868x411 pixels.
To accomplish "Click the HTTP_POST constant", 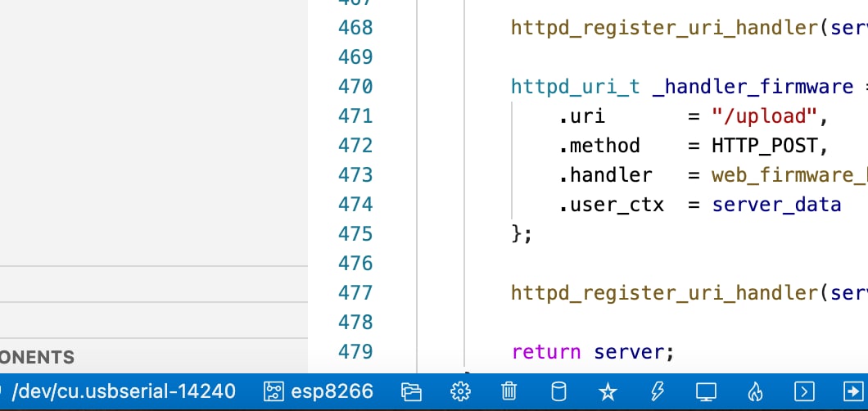I will [764, 146].
